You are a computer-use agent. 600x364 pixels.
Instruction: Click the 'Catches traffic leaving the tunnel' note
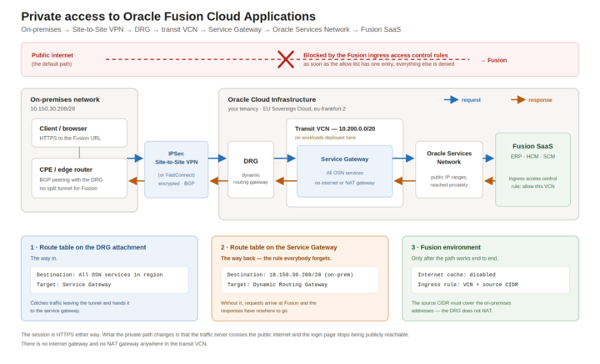79,307
